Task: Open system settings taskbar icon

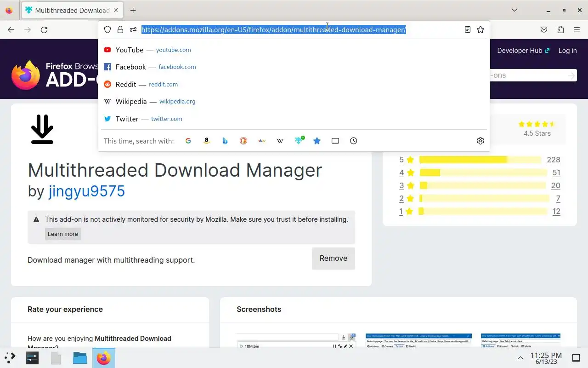Action: coord(32,357)
